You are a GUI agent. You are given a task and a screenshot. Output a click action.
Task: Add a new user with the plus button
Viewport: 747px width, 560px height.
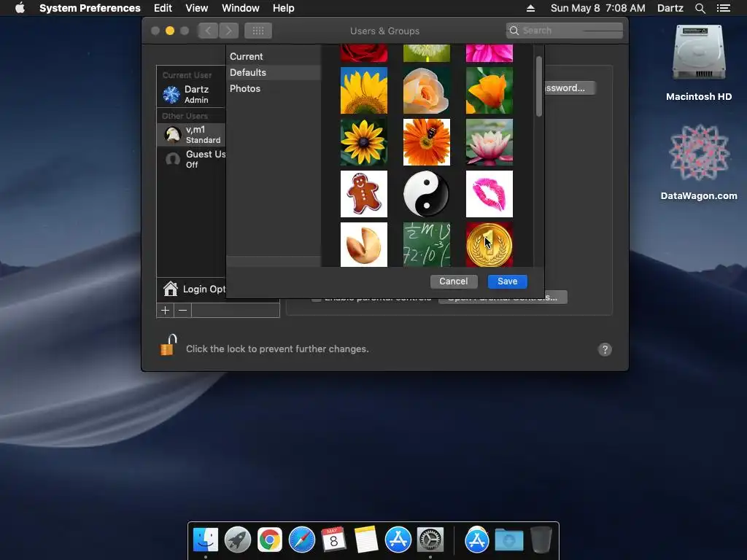point(166,311)
